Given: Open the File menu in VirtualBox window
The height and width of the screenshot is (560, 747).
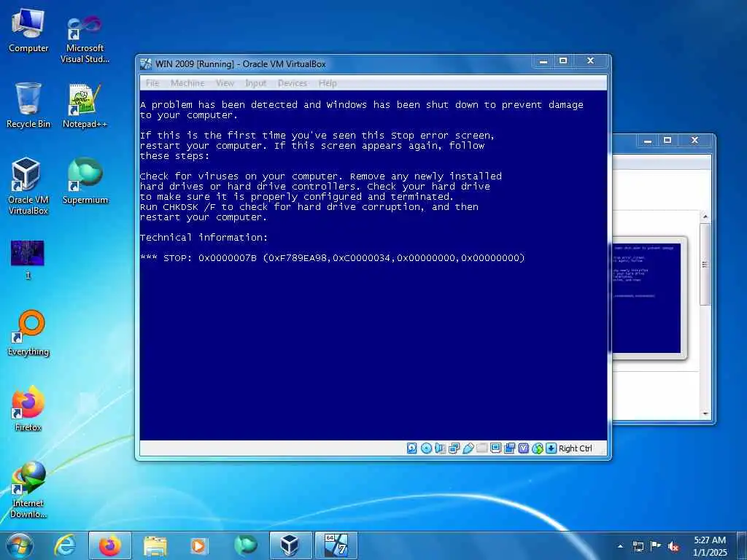Looking at the screenshot, I should (x=152, y=83).
